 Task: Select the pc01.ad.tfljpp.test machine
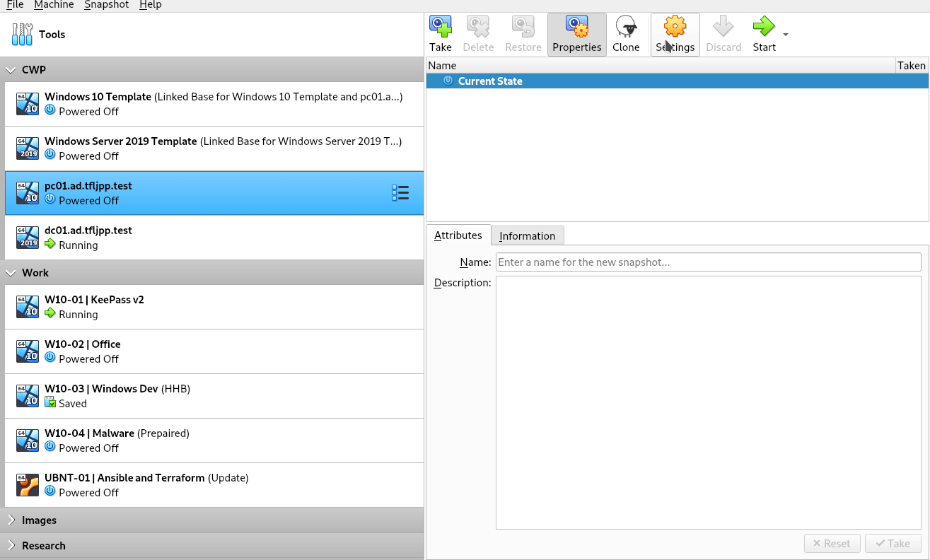click(x=214, y=193)
